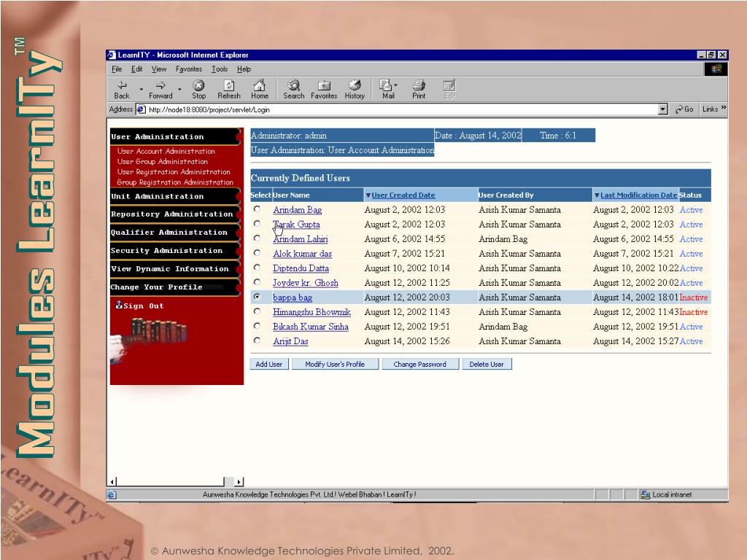Image resolution: width=747 pixels, height=560 pixels.
Task: Open the History toolbar icon
Action: click(x=355, y=85)
